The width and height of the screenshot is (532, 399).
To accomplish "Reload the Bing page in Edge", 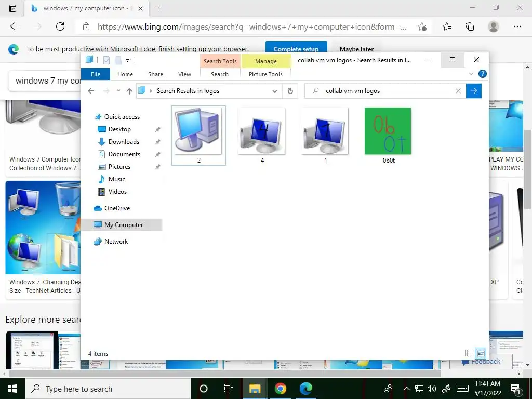I will [60, 26].
